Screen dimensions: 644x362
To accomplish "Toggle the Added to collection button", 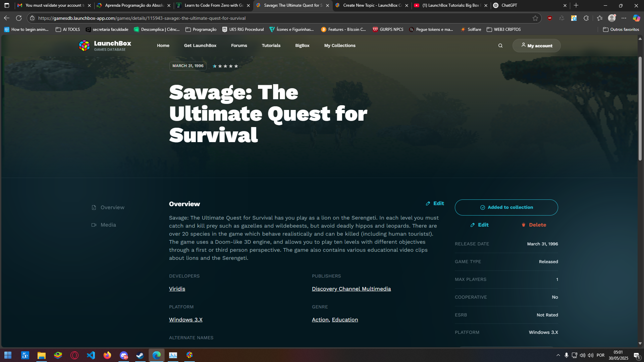I will pos(506,207).
